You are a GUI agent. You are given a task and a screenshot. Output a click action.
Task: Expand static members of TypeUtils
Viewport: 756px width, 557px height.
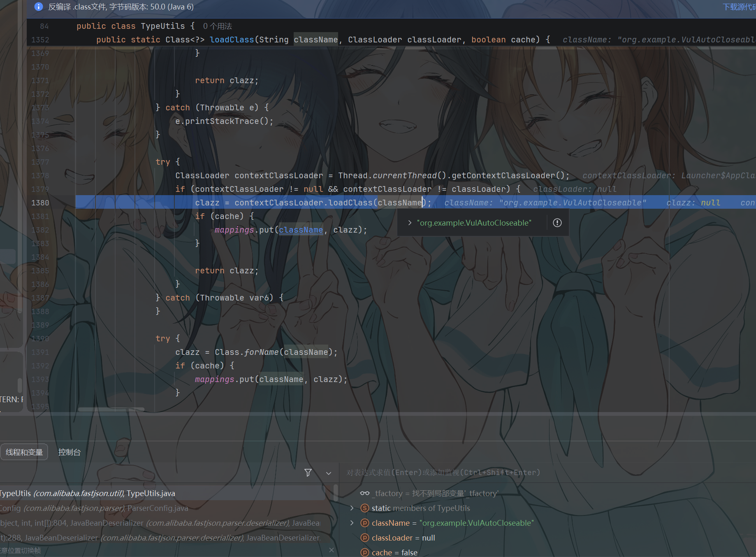352,508
